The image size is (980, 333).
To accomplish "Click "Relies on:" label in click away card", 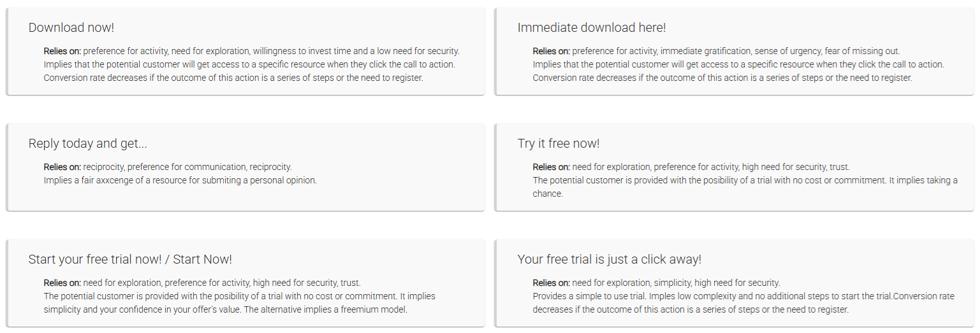I will (552, 283).
